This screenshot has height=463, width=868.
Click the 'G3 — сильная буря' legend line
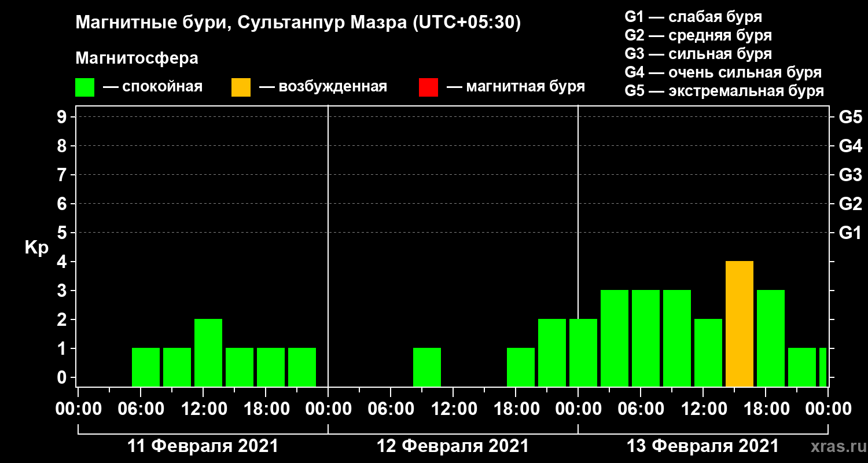coord(698,54)
